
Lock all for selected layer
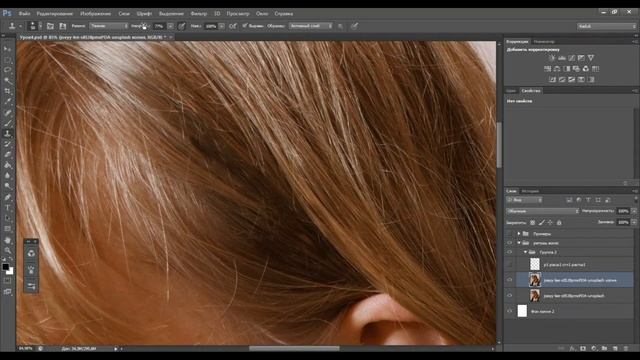559,222
